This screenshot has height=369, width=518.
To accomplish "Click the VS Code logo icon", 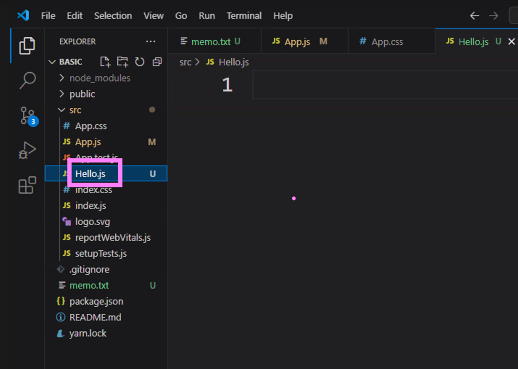I will [x=23, y=15].
